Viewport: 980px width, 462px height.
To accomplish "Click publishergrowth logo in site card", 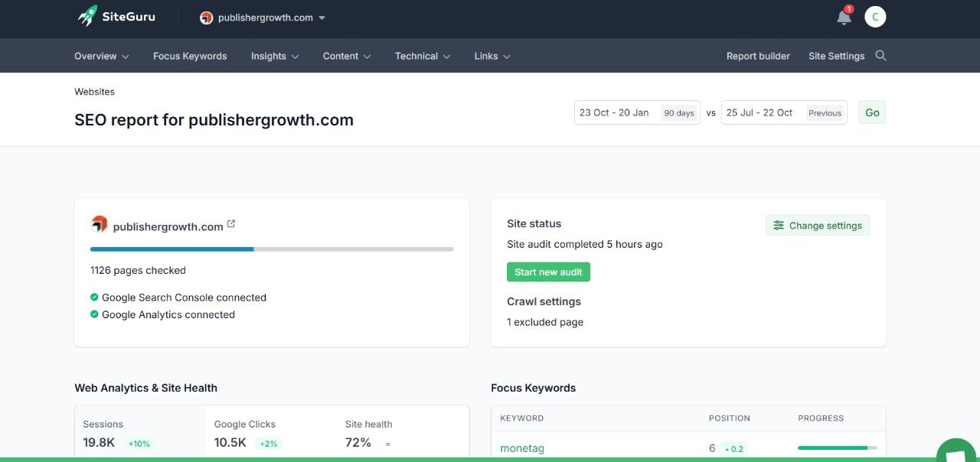I will (x=100, y=224).
